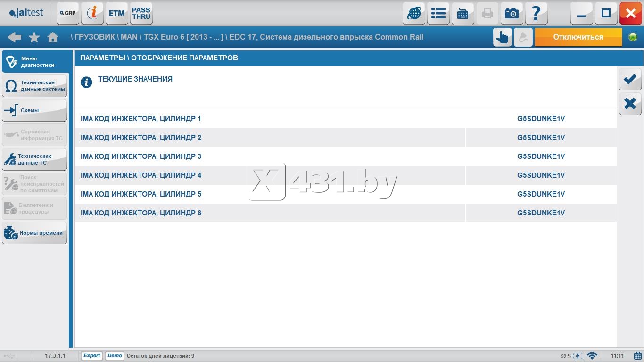644x362 pixels.
Task: Toggle the hand pointer mode button
Action: (503, 37)
